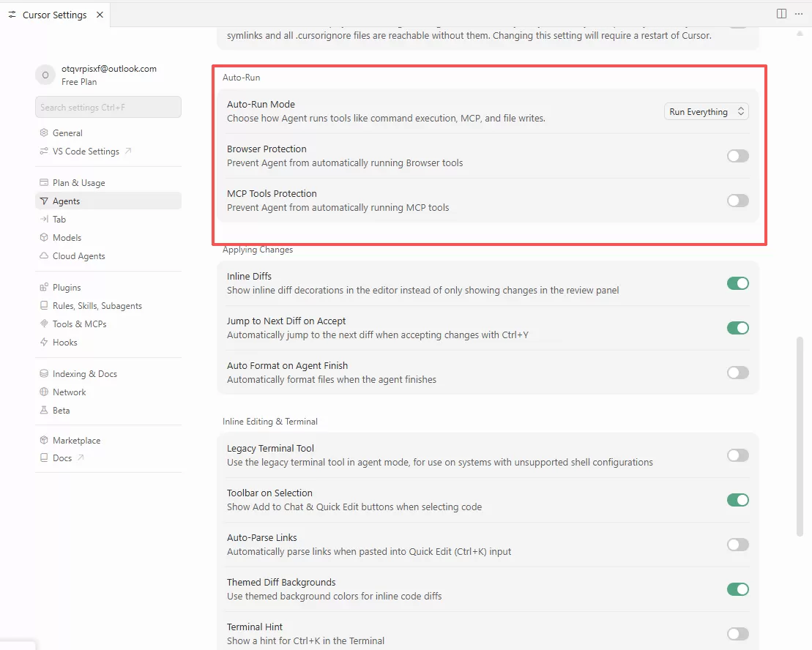
Task: Select the Agents settings section
Action: coord(108,201)
